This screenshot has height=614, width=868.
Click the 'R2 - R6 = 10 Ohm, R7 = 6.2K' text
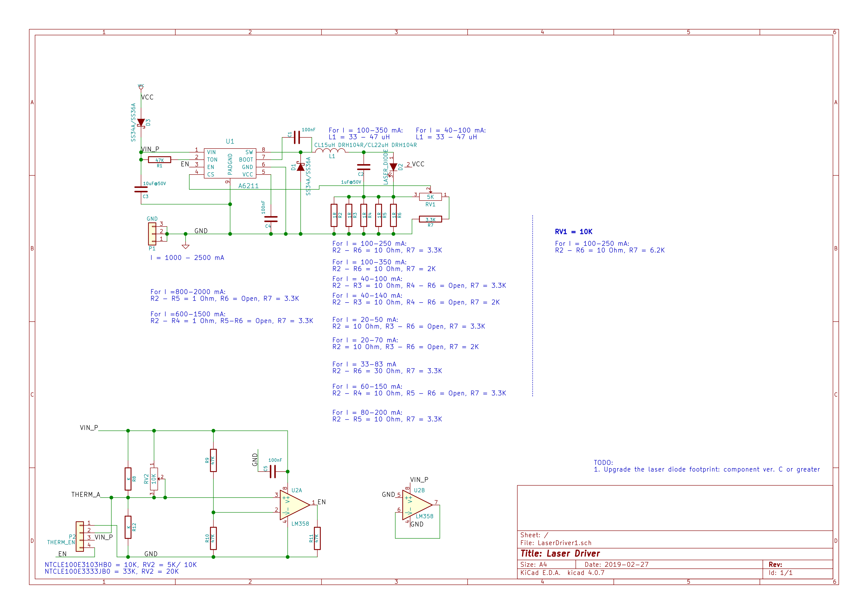tap(610, 250)
